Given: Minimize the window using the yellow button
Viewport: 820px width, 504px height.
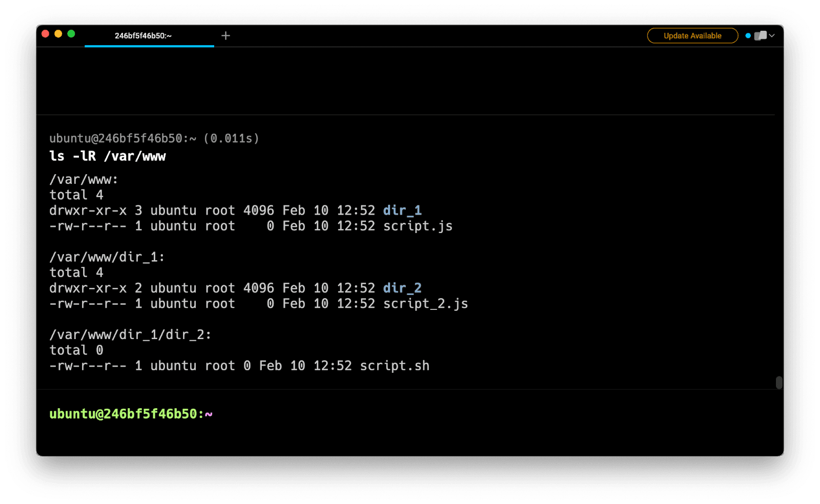Looking at the screenshot, I should pos(58,34).
